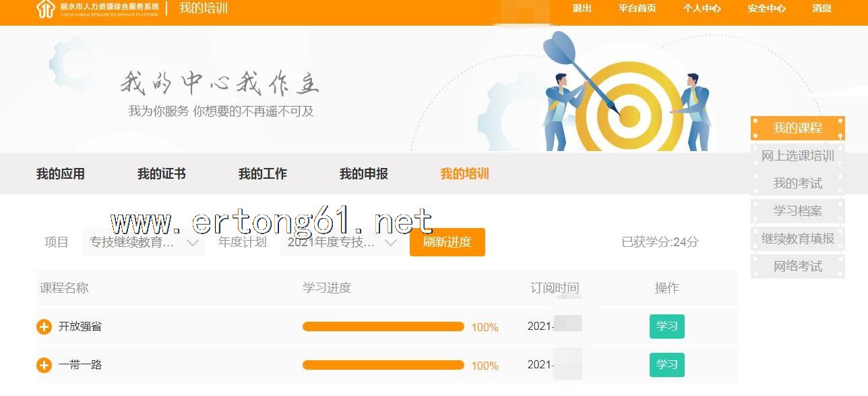Switch to 我的申报 tab
The width and height of the screenshot is (868, 396).
pyautogui.click(x=364, y=174)
